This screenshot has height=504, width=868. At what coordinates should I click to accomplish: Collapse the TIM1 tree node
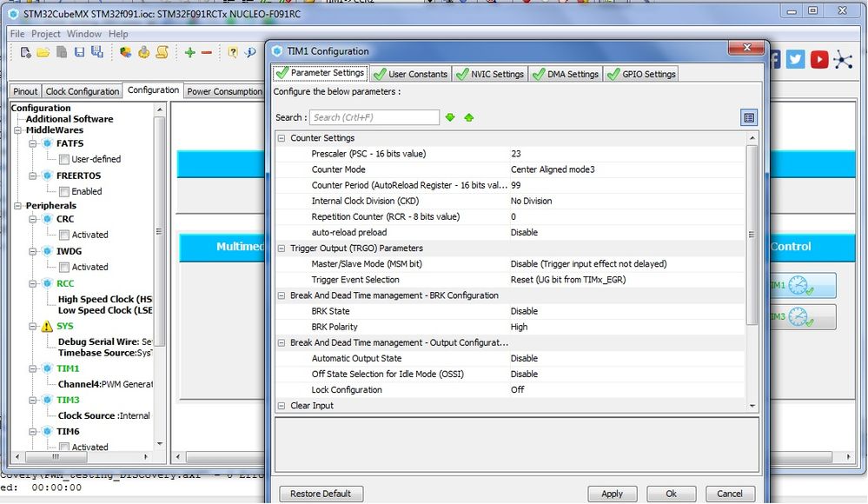tap(33, 368)
